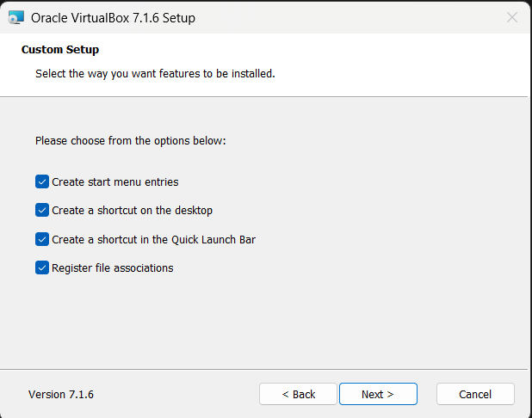The width and height of the screenshot is (532, 418).
Task: Click the "Select the way you want features" subtitle
Action: coord(155,74)
